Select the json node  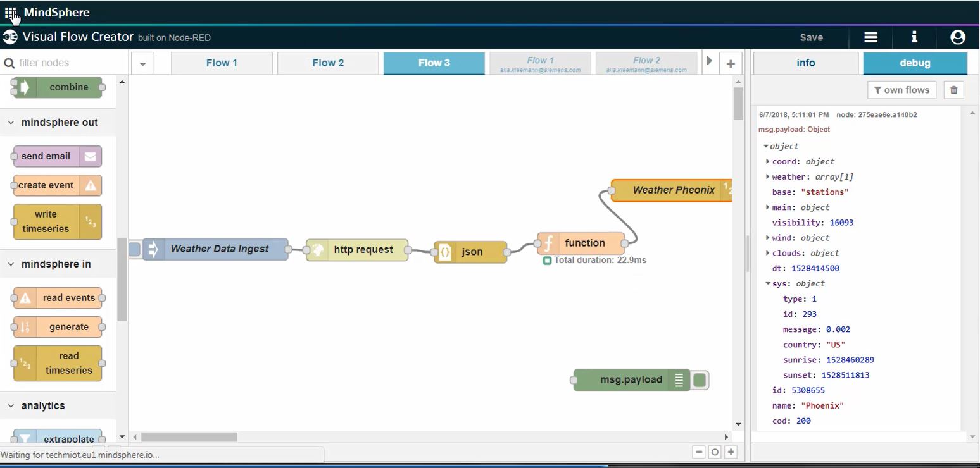click(x=470, y=252)
